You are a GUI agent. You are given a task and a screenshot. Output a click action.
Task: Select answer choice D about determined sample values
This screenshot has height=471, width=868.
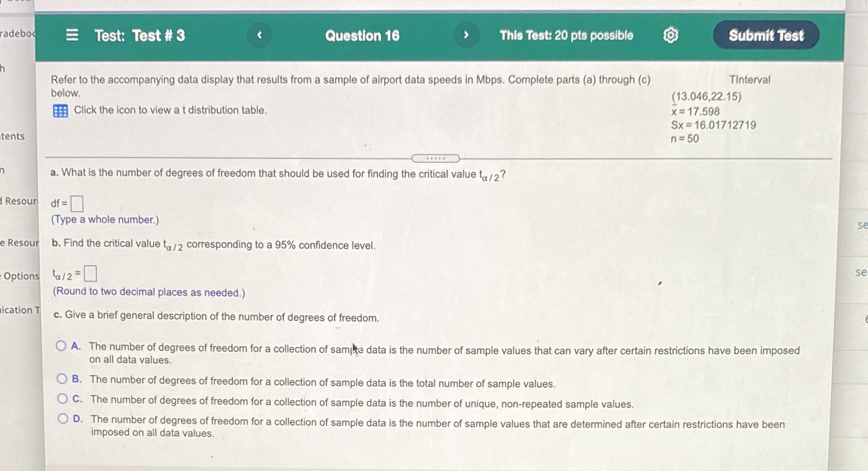point(61,418)
